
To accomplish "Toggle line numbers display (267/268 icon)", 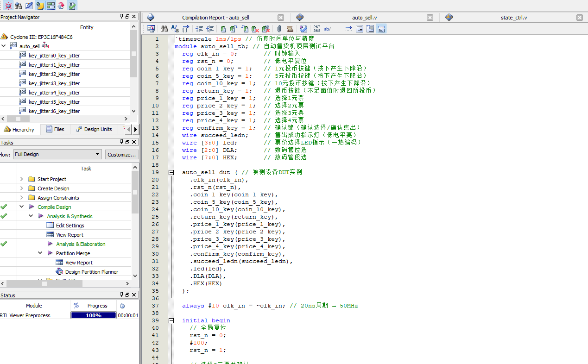I will tap(316, 29).
